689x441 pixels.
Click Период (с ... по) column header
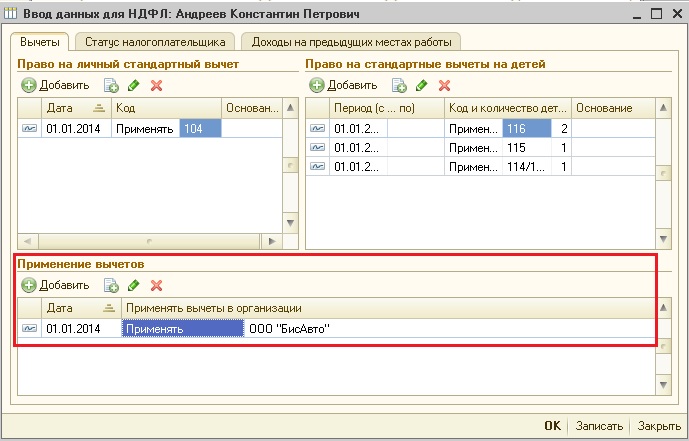coord(387,108)
